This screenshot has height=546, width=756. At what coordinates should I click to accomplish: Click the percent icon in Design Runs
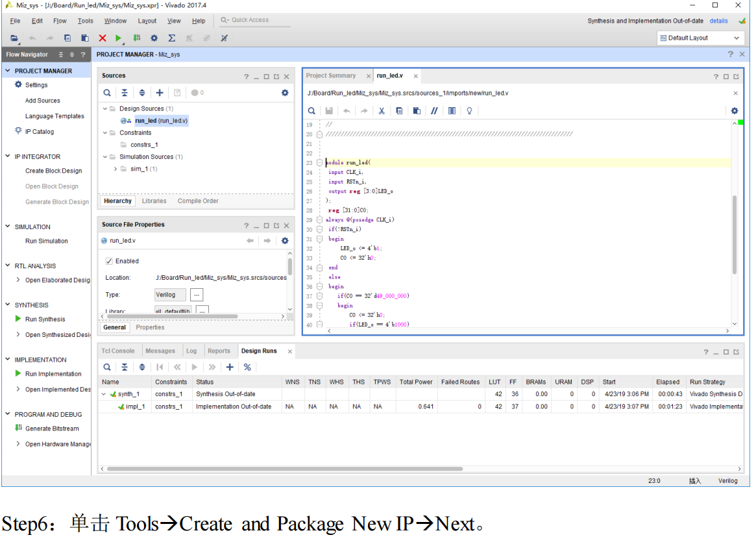tap(247, 367)
